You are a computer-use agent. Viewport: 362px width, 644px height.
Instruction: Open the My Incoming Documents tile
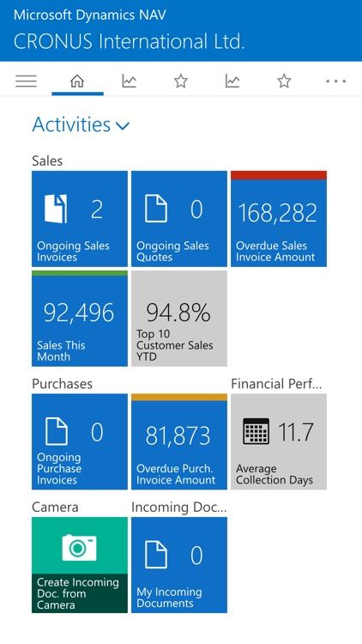pyautogui.click(x=179, y=565)
